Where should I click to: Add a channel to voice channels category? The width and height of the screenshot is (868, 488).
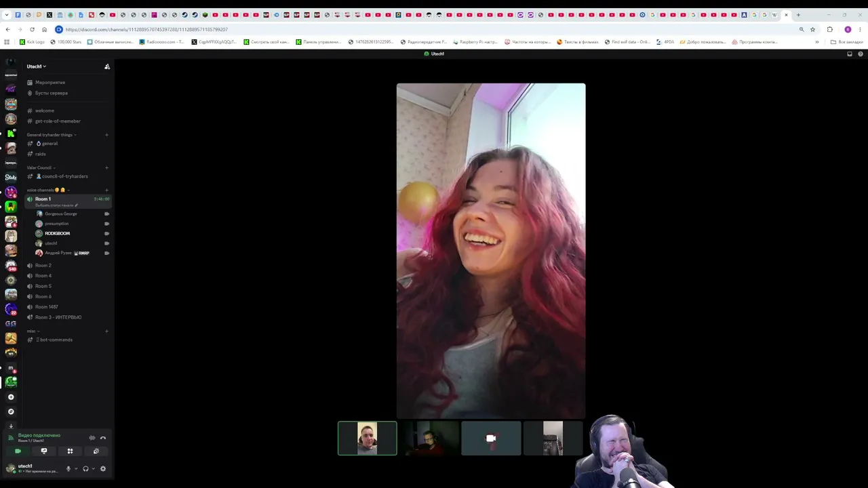pyautogui.click(x=106, y=190)
